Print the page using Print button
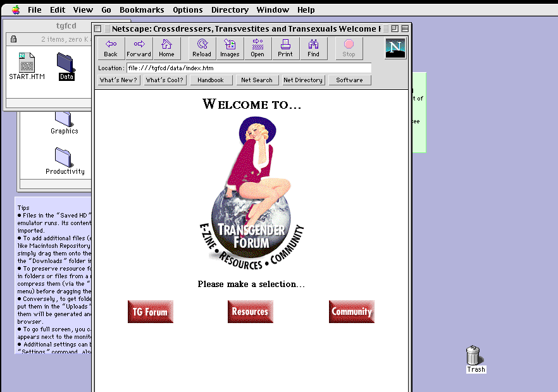Screen dimensions: 558x392 (285, 49)
